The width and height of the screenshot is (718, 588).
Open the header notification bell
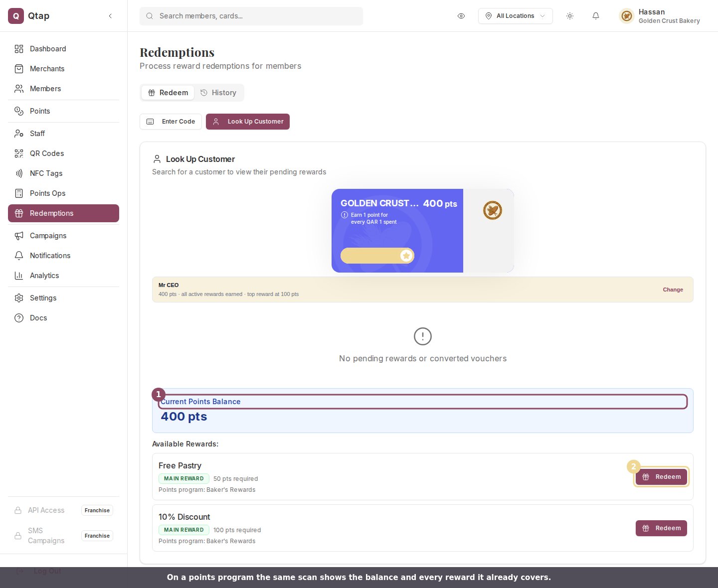coord(595,16)
